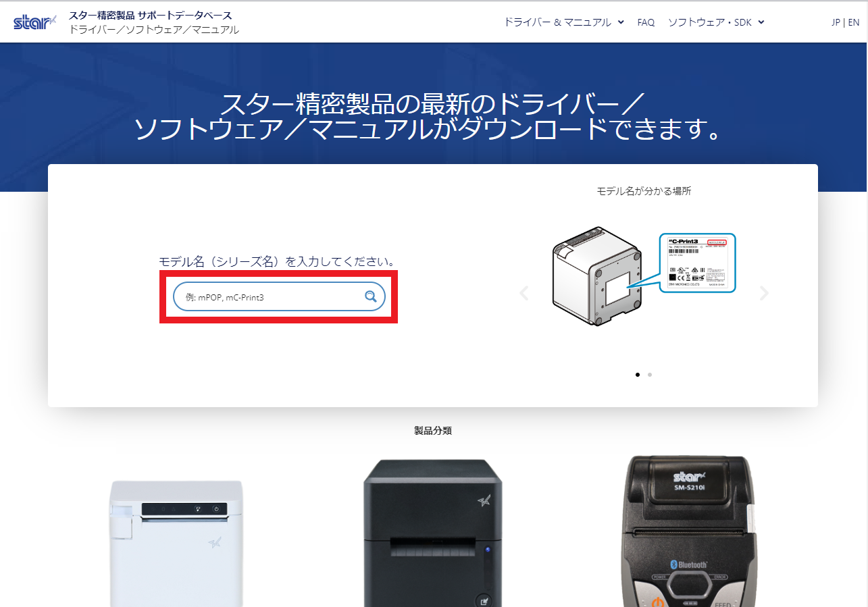
Task: Select the white mC-Print printer image
Action: pos(176,542)
